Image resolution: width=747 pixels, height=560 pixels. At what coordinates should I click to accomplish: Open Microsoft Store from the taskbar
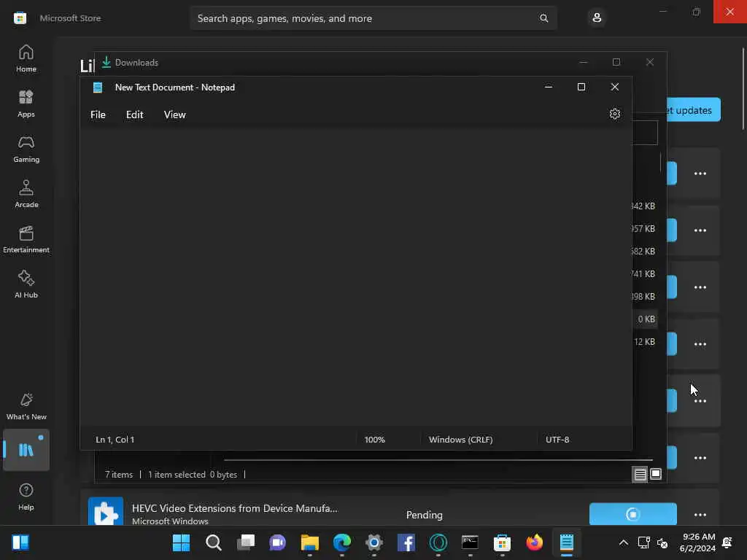(x=502, y=542)
